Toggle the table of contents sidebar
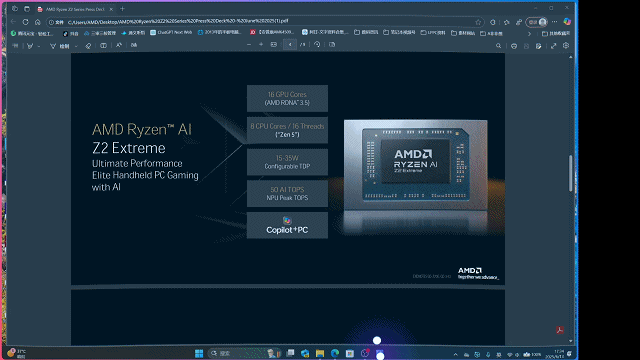Viewport: 640px width, 360px height. (x=15, y=46)
